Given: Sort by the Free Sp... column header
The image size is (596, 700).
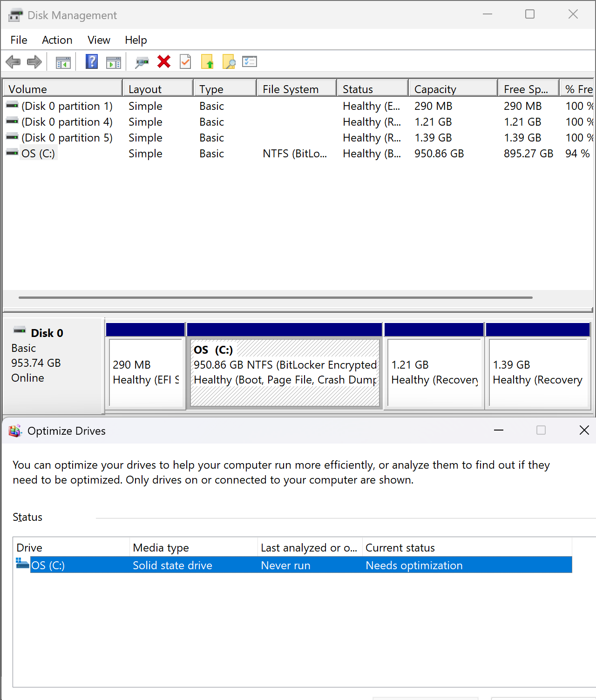Looking at the screenshot, I should pyautogui.click(x=528, y=88).
